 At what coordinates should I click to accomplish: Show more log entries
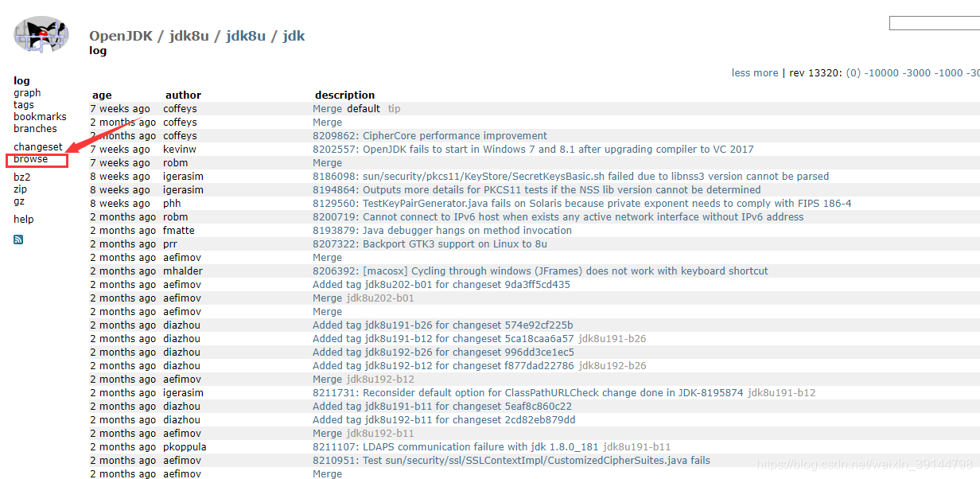768,73
